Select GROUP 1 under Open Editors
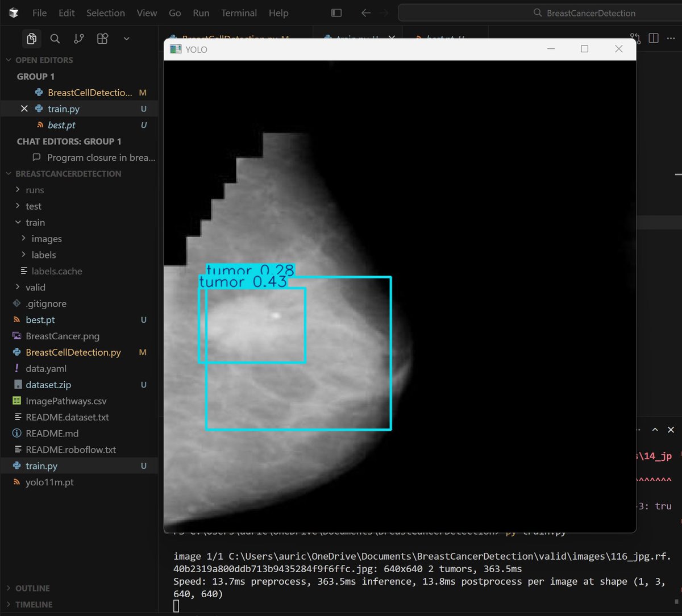This screenshot has height=616, width=682. pos(36,77)
